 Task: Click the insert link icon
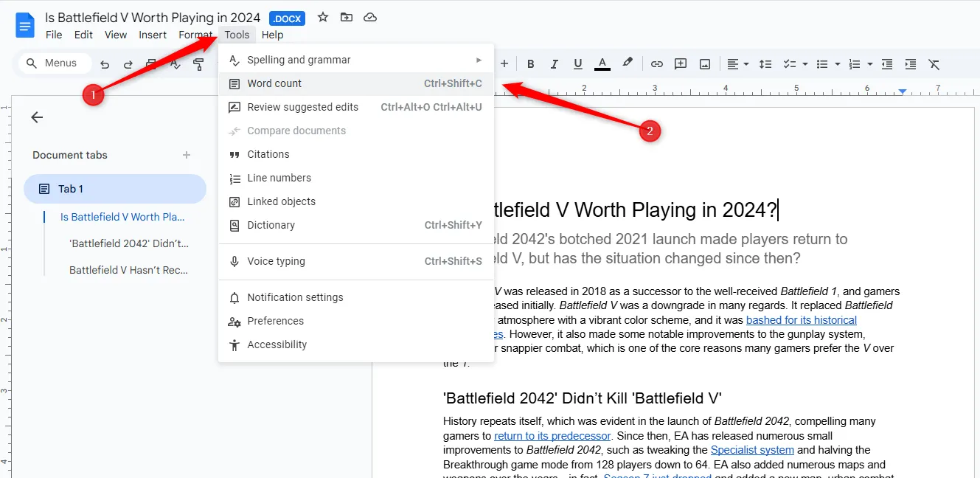[656, 64]
